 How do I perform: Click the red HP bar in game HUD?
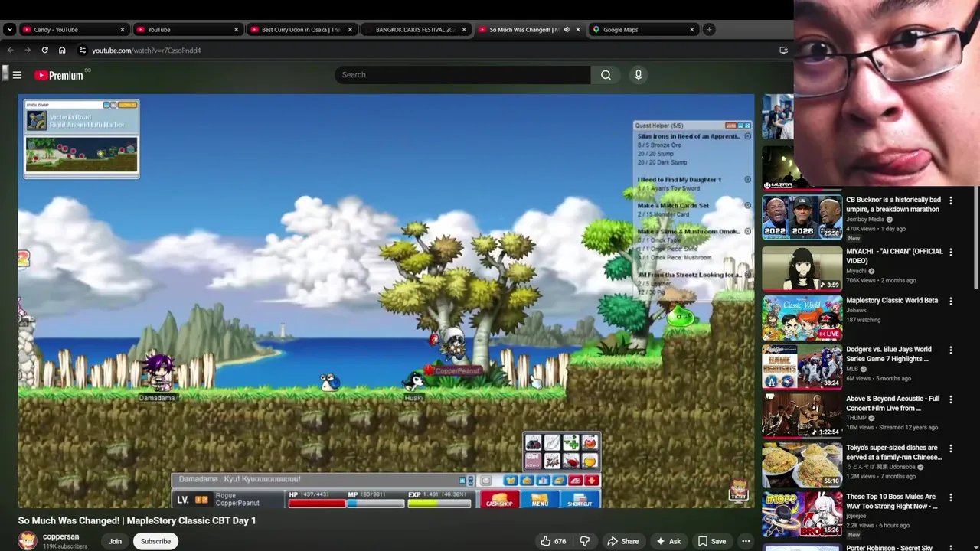coord(317,503)
